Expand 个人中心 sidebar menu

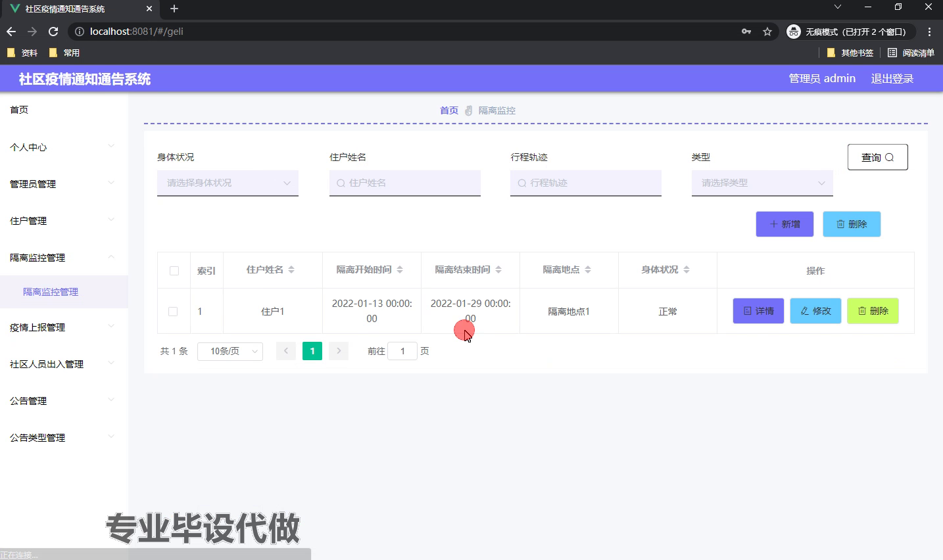pos(64,147)
